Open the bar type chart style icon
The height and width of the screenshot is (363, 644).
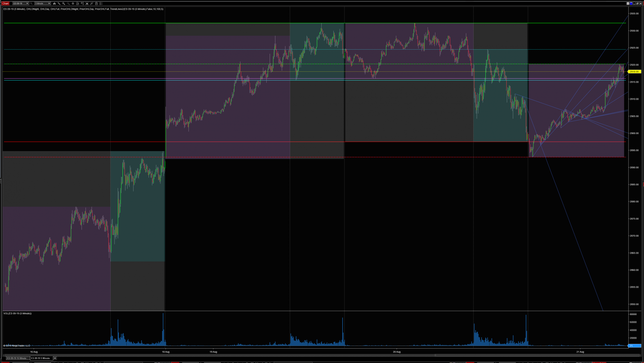tap(54, 3)
